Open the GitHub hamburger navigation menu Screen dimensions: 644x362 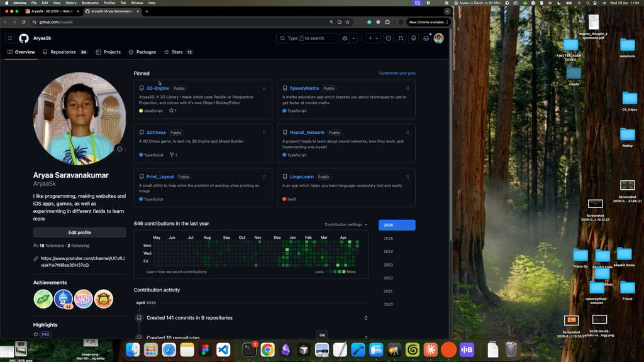(x=10, y=38)
